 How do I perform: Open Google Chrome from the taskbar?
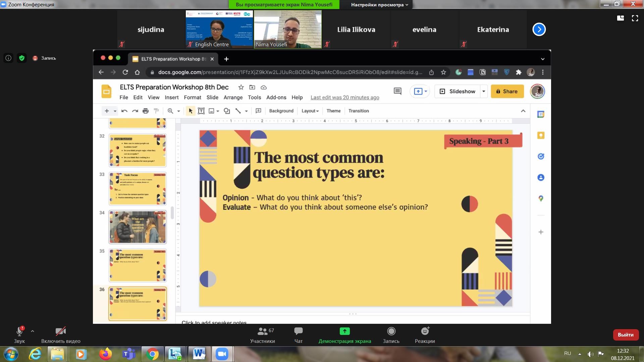[152, 354]
